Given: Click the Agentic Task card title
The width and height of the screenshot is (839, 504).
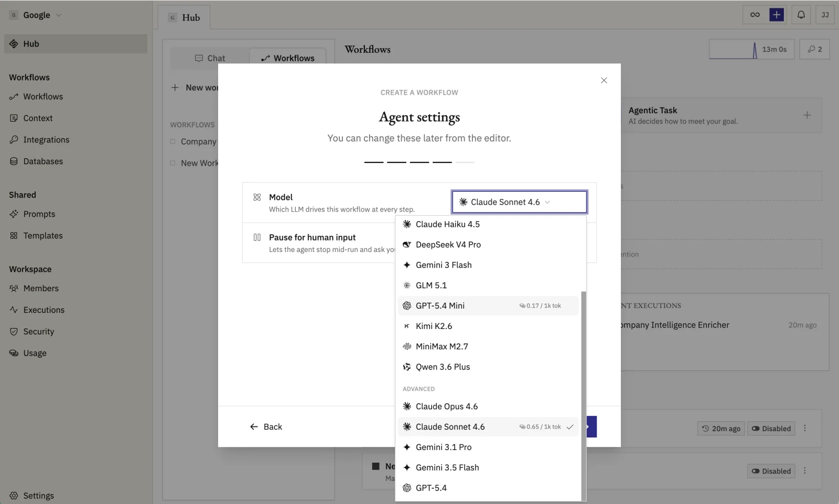Looking at the screenshot, I should (x=653, y=111).
